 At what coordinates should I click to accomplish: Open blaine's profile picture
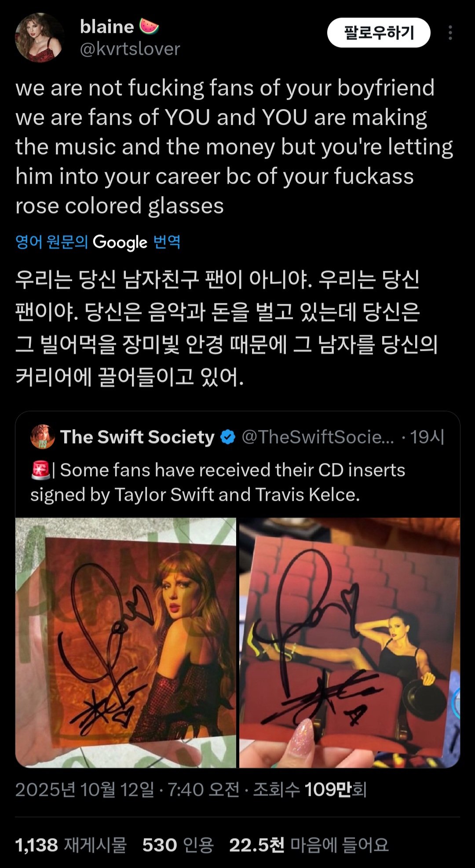tap(40, 37)
